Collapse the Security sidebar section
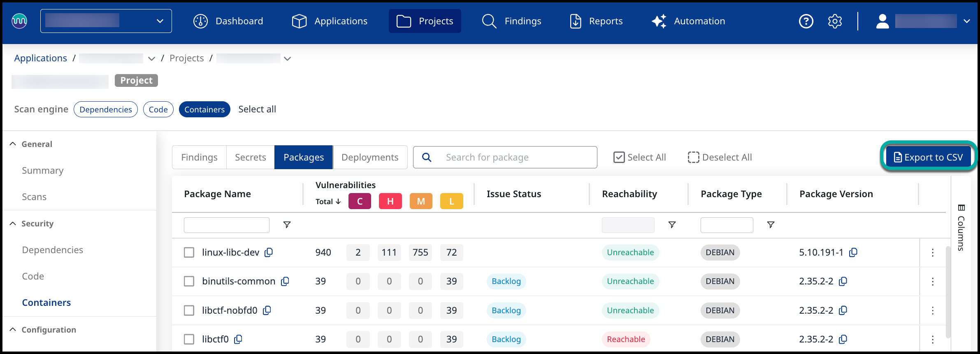The height and width of the screenshot is (354, 980). click(x=13, y=224)
